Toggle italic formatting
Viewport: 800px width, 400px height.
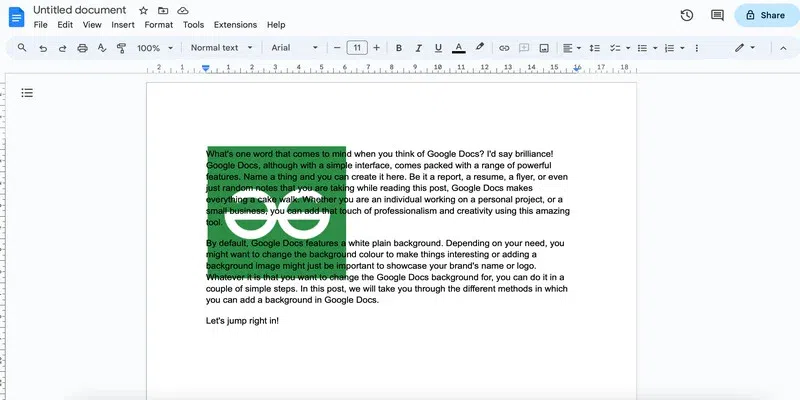(418, 48)
